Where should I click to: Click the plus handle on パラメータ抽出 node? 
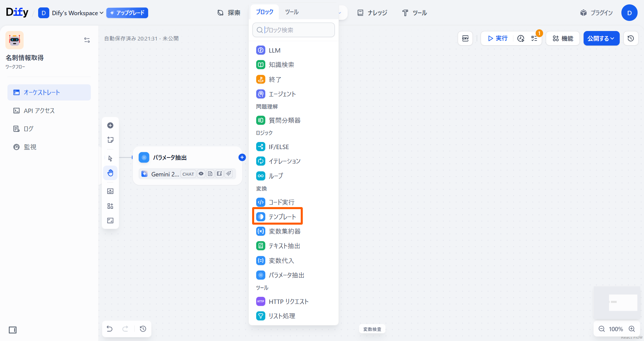pyautogui.click(x=242, y=158)
